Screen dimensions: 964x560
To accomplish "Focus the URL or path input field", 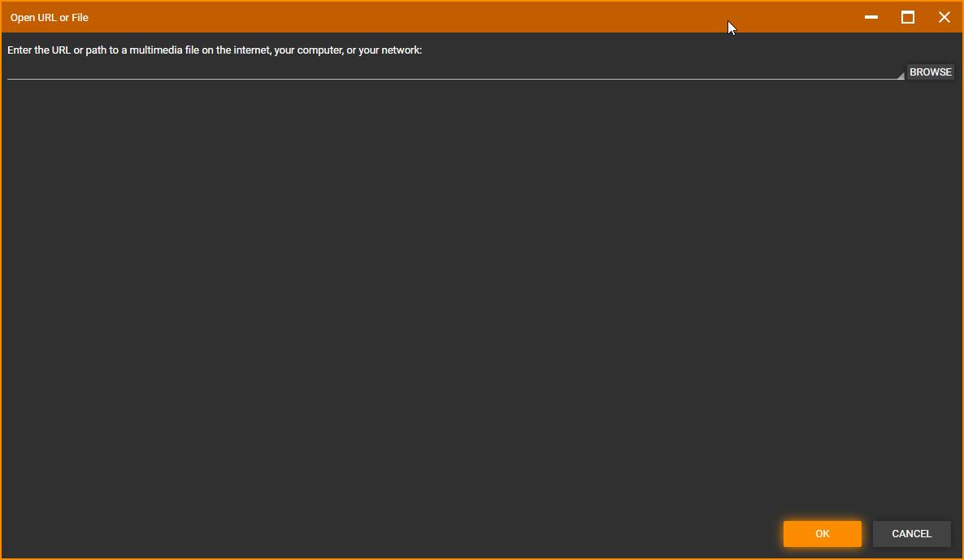I will pyautogui.click(x=447, y=71).
